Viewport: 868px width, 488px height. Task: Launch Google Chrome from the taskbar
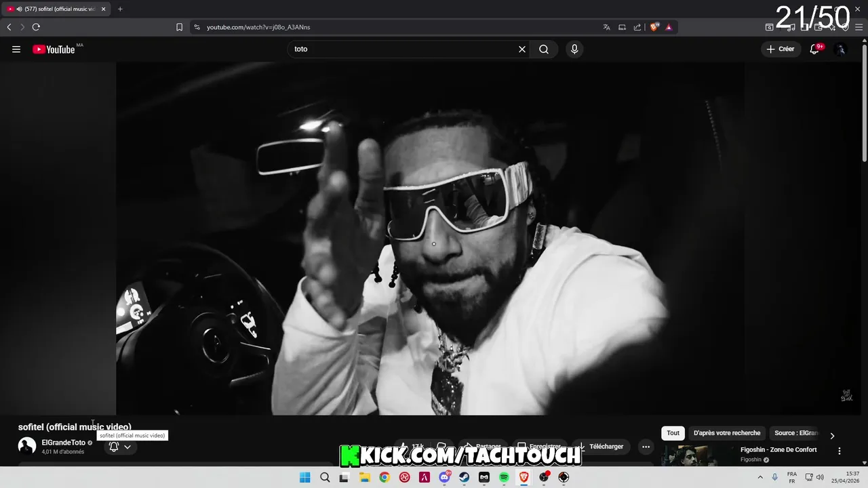[384, 477]
